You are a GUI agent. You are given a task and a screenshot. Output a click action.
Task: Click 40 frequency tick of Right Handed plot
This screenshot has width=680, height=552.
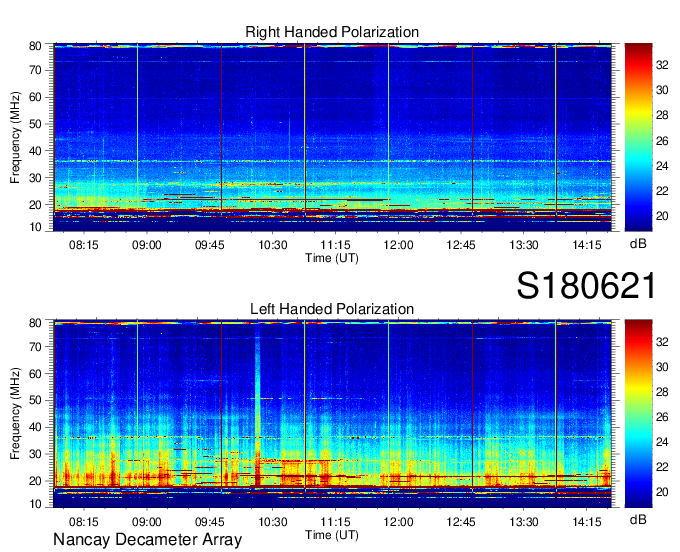coord(35,151)
